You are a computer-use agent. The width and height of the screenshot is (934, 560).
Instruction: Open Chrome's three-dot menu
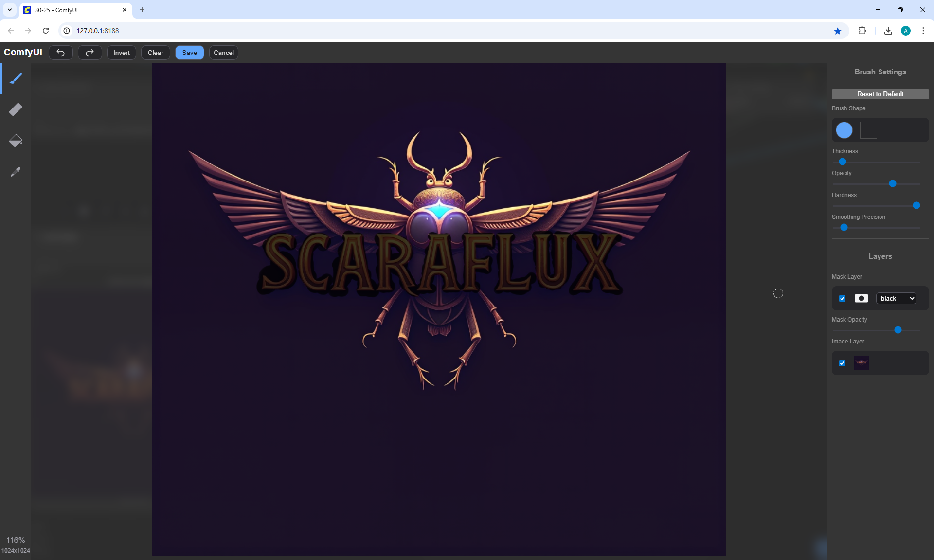(923, 31)
